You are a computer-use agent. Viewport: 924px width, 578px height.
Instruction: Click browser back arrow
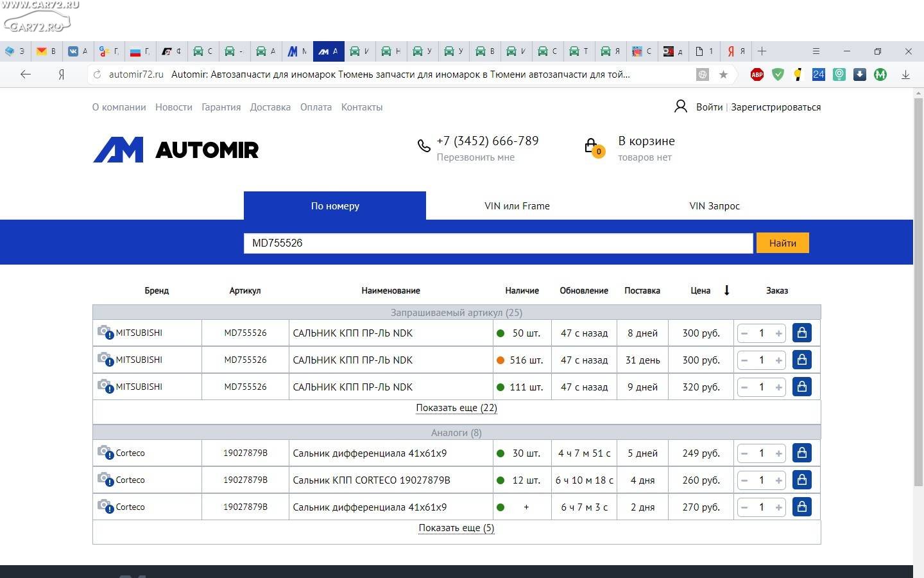tap(26, 74)
